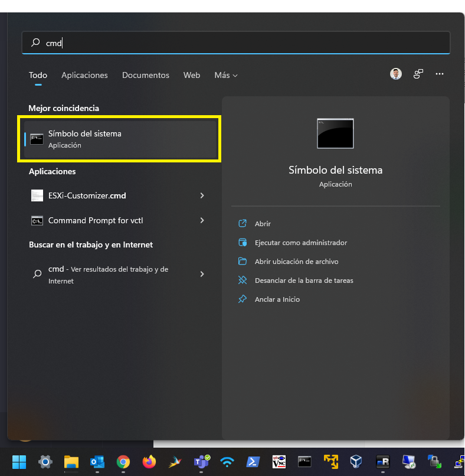This screenshot has width=465, height=476.
Task: Open the colorful bird app in the taskbar
Action: 175,462
